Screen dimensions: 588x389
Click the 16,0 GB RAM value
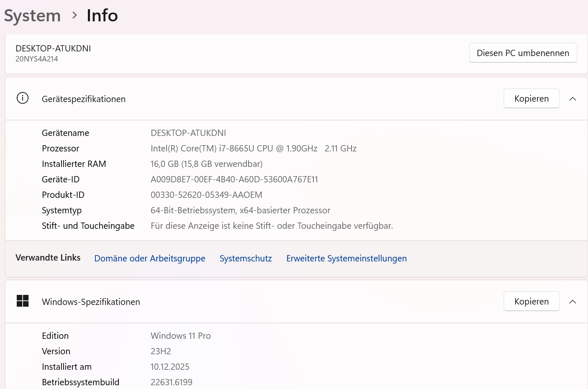(207, 164)
